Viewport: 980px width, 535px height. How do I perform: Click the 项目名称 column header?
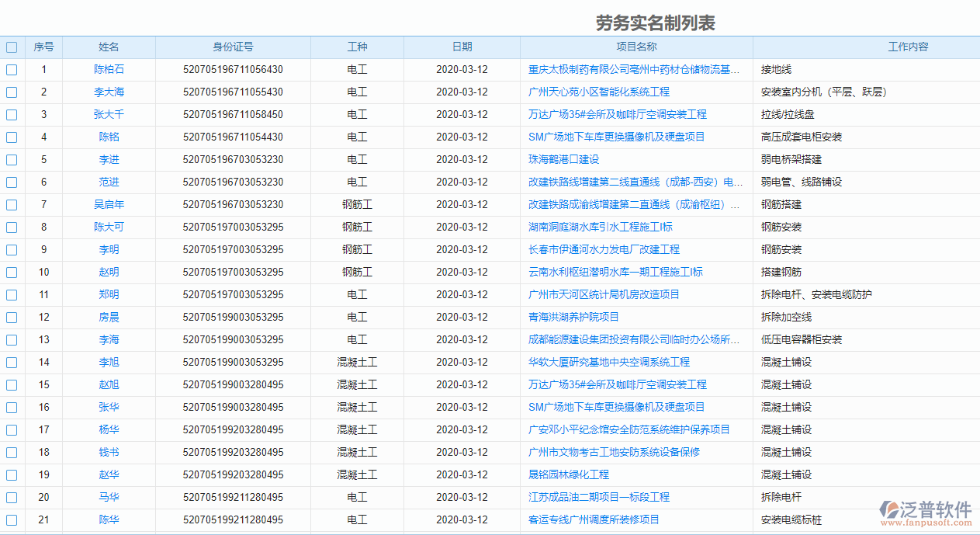[636, 47]
